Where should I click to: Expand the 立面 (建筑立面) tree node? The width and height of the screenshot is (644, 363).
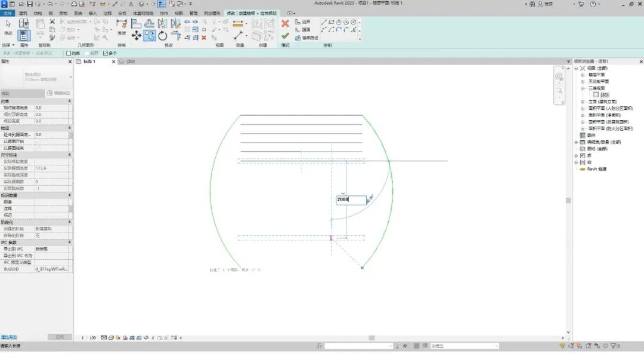(583, 101)
